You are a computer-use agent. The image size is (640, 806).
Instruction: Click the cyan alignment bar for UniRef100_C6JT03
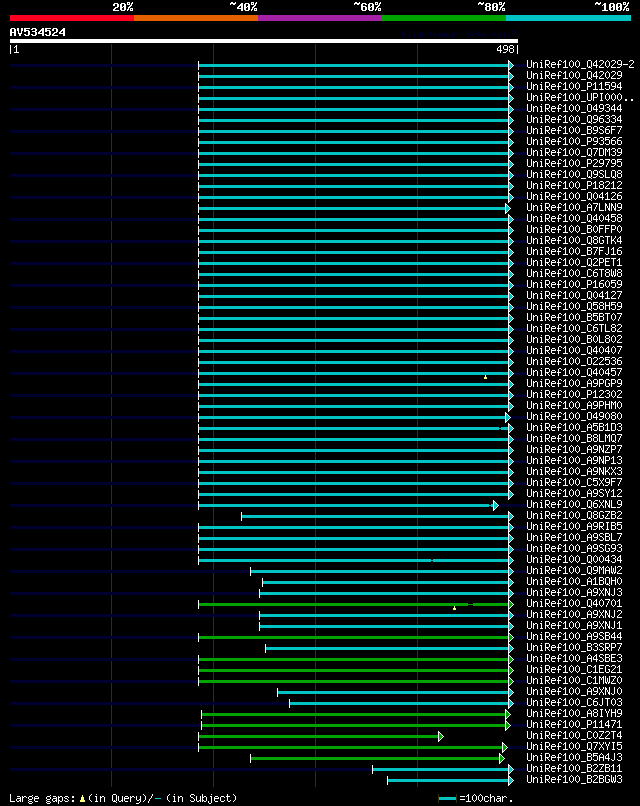point(400,704)
